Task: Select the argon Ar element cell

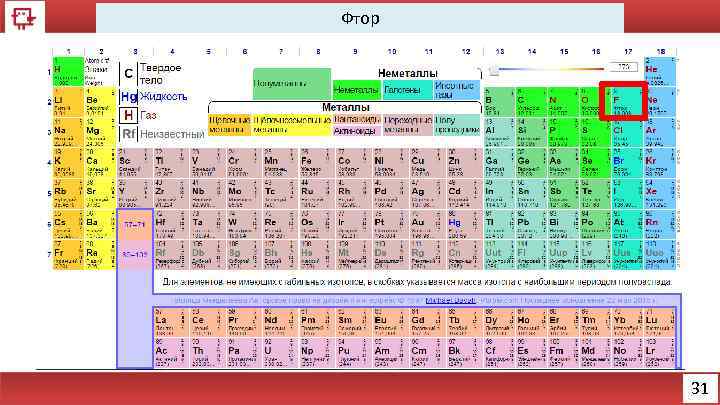Action: 660,132
